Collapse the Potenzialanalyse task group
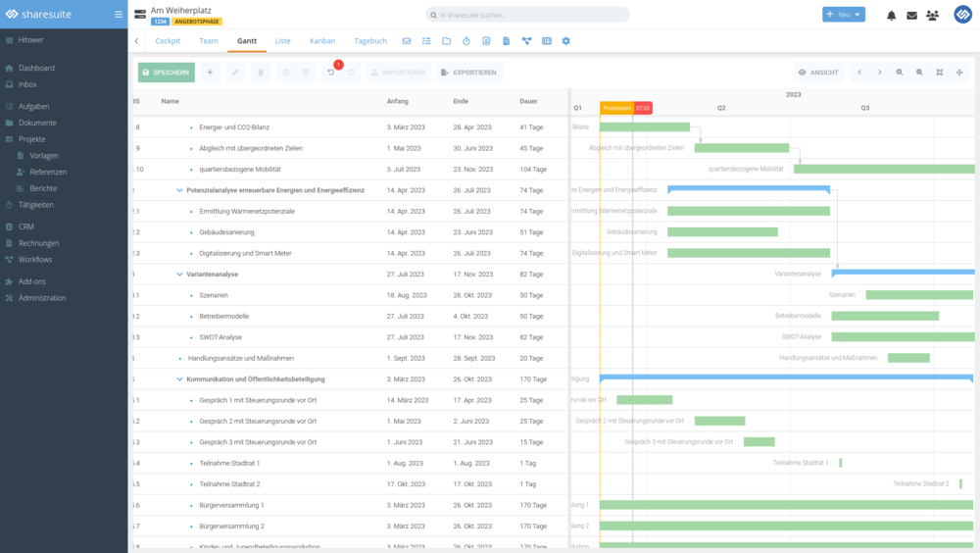Image resolution: width=980 pixels, height=553 pixels. pyautogui.click(x=179, y=190)
